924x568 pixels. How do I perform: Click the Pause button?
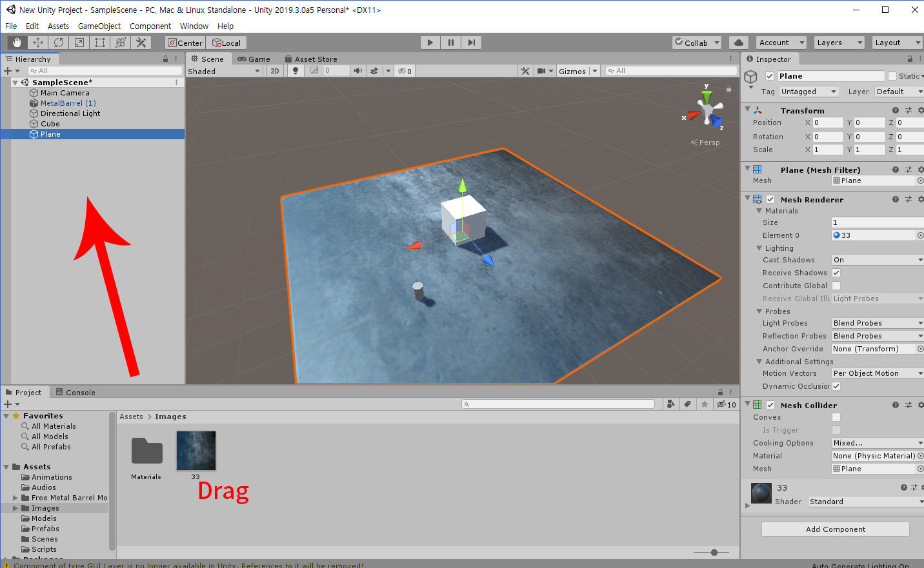[451, 43]
